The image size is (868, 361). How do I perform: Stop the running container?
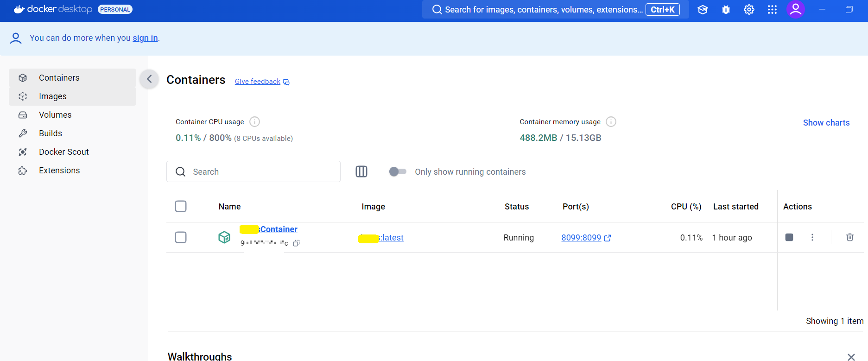coord(789,237)
